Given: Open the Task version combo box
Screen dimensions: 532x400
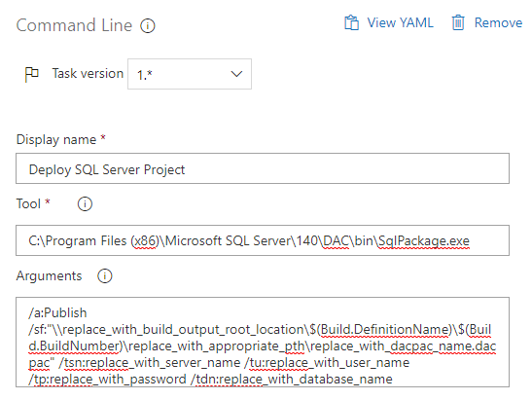Looking at the screenshot, I should (190, 74).
